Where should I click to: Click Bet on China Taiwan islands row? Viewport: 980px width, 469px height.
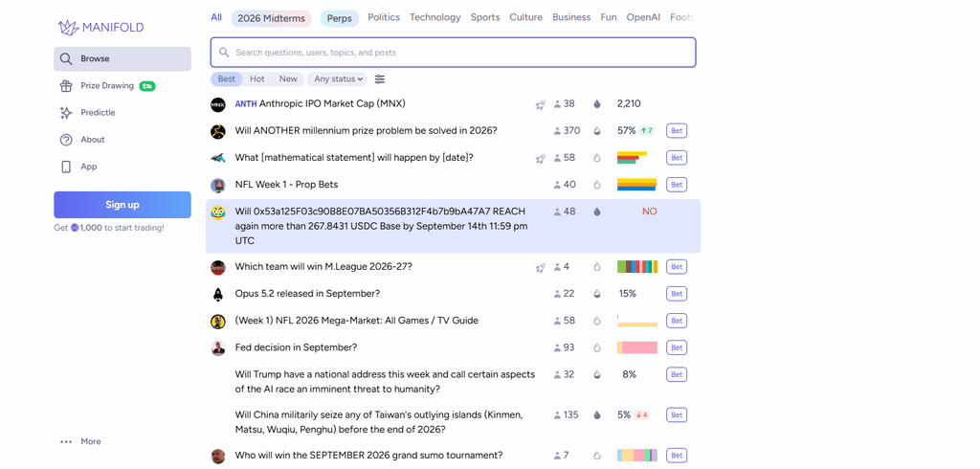(x=677, y=414)
